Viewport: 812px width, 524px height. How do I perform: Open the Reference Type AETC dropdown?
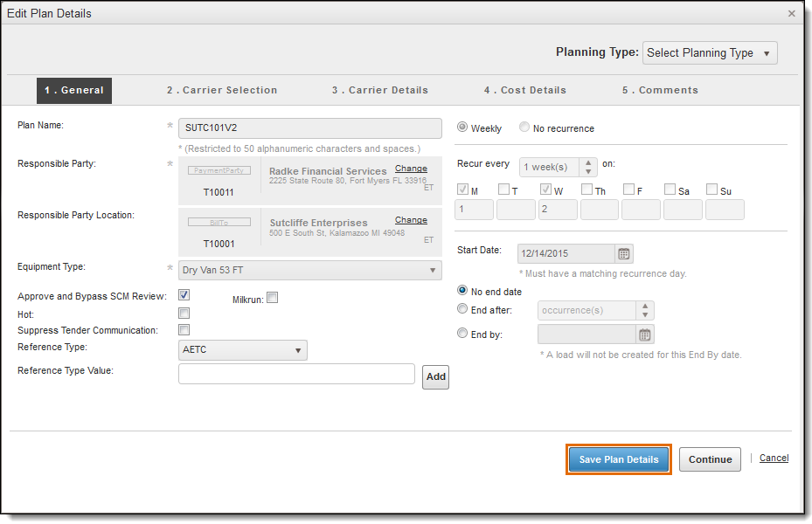pyautogui.click(x=242, y=350)
